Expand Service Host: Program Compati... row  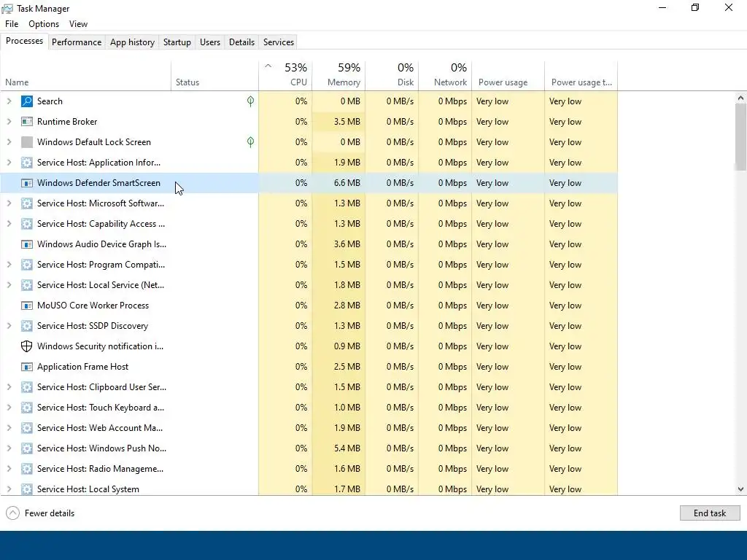tap(9, 265)
